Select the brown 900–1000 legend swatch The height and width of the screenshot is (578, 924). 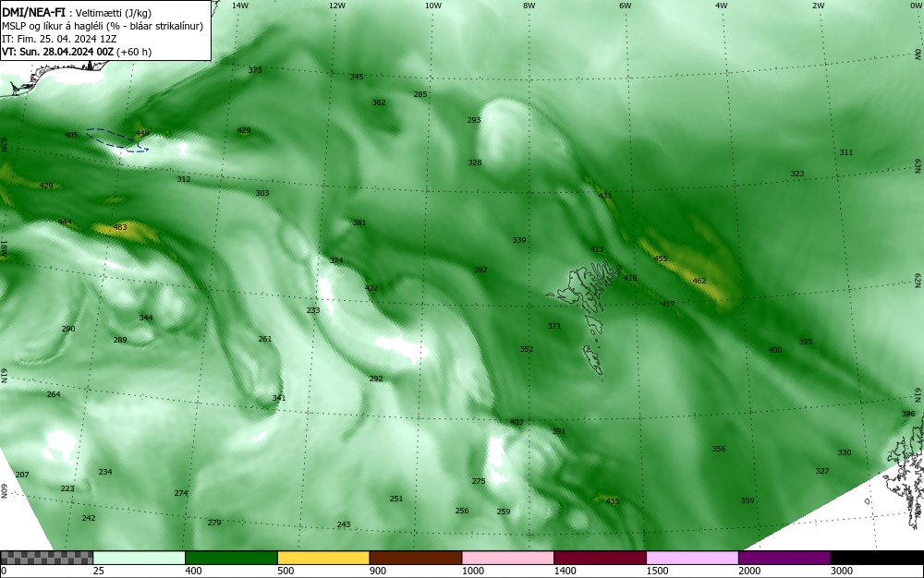416,558
